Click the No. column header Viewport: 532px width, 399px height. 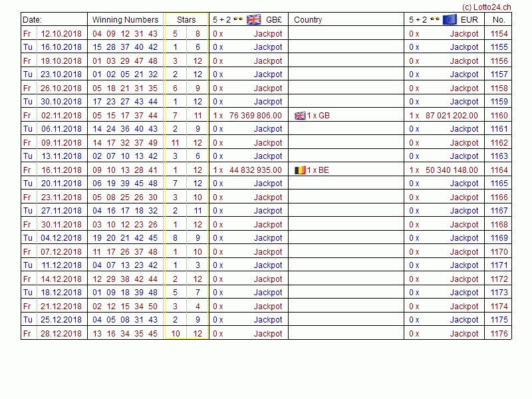tap(499, 20)
